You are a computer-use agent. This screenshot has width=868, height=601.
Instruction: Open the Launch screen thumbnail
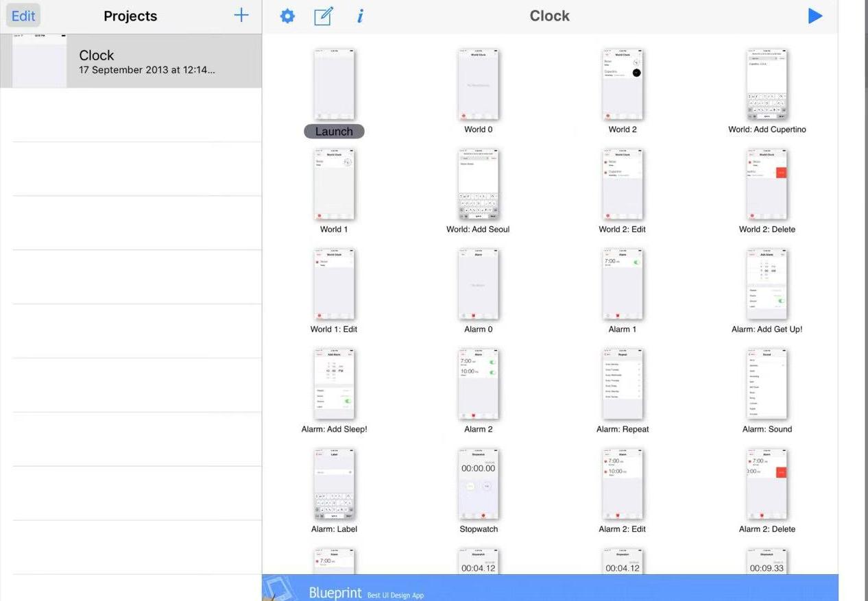click(x=334, y=84)
